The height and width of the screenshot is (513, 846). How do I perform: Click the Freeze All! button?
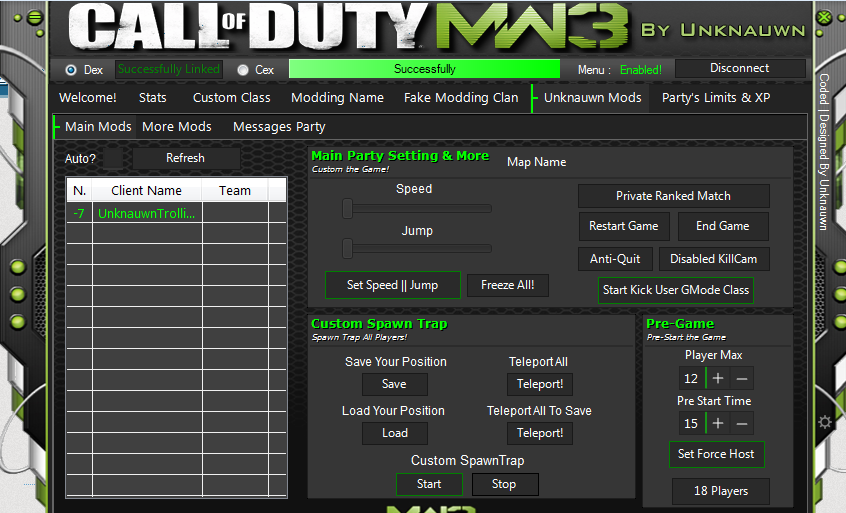508,285
